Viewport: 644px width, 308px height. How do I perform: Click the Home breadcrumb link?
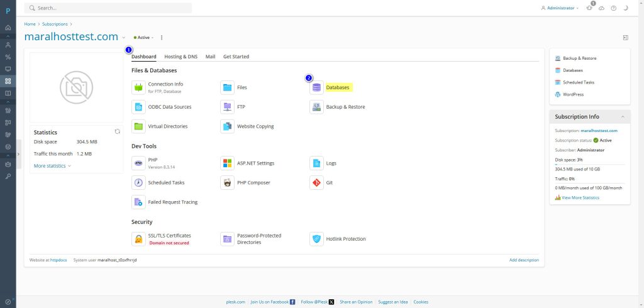point(30,25)
